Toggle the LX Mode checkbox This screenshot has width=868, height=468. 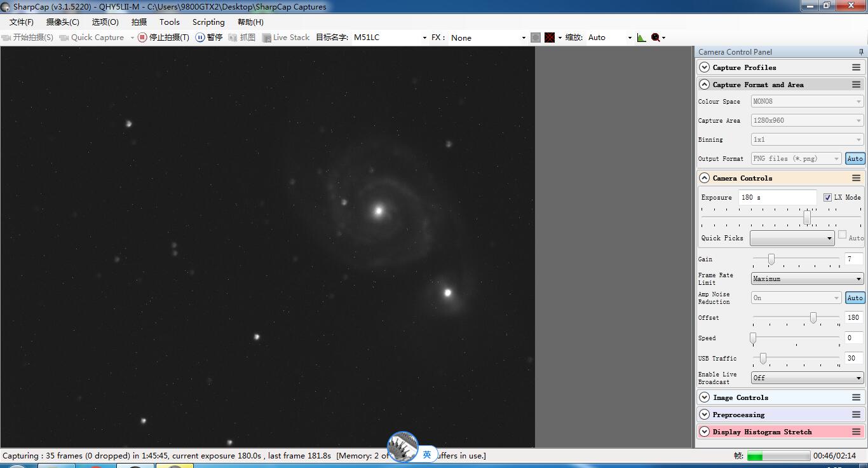(827, 197)
